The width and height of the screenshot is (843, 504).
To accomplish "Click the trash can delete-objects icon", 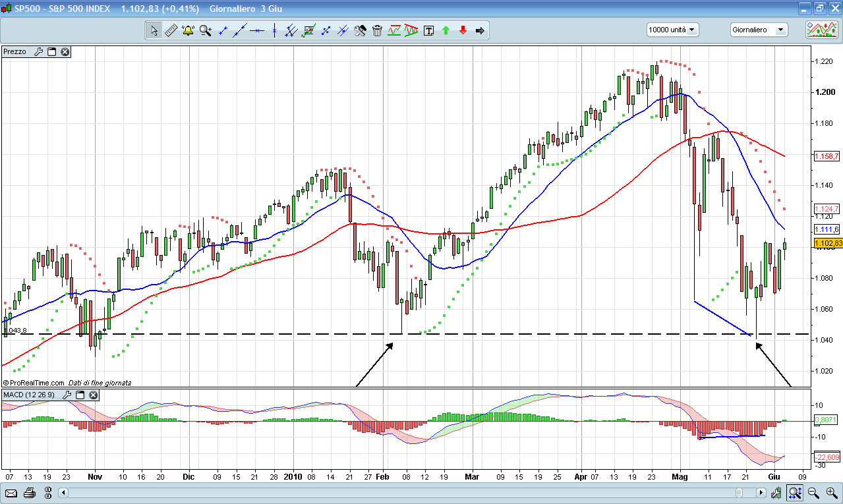I will (377, 30).
